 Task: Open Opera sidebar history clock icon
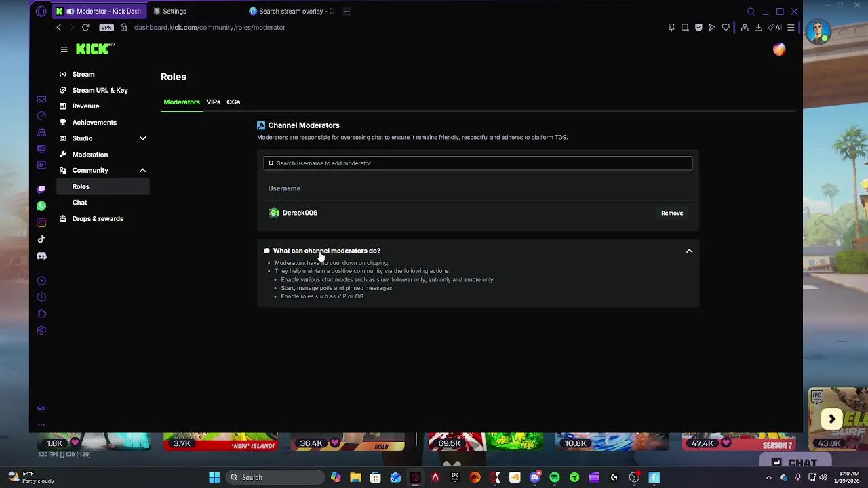[41, 297]
